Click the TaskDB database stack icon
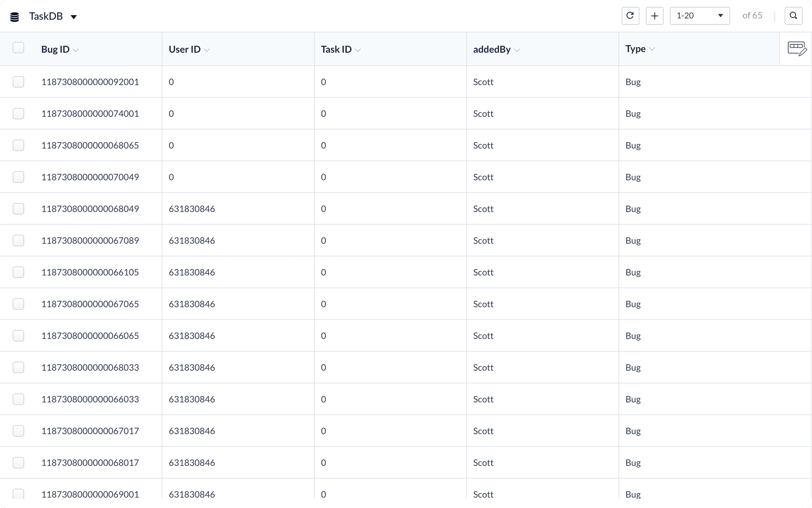This screenshot has height=508, width=812. pyautogui.click(x=15, y=17)
